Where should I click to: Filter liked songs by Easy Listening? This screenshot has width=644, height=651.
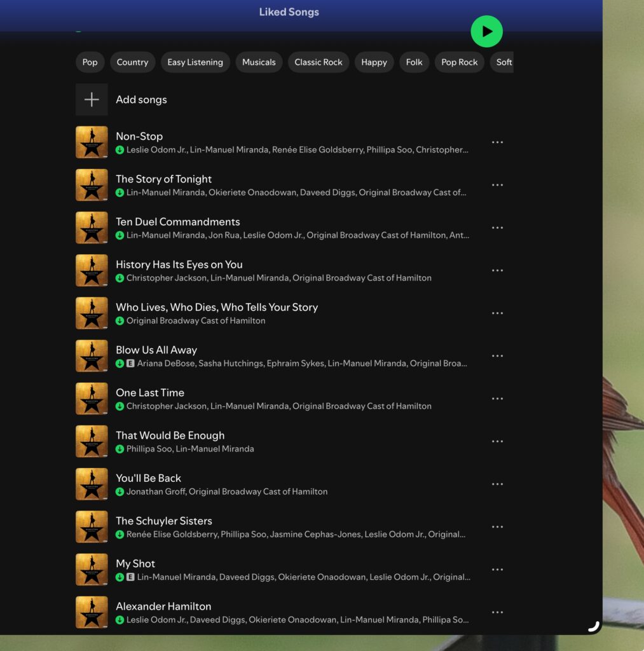pos(195,62)
